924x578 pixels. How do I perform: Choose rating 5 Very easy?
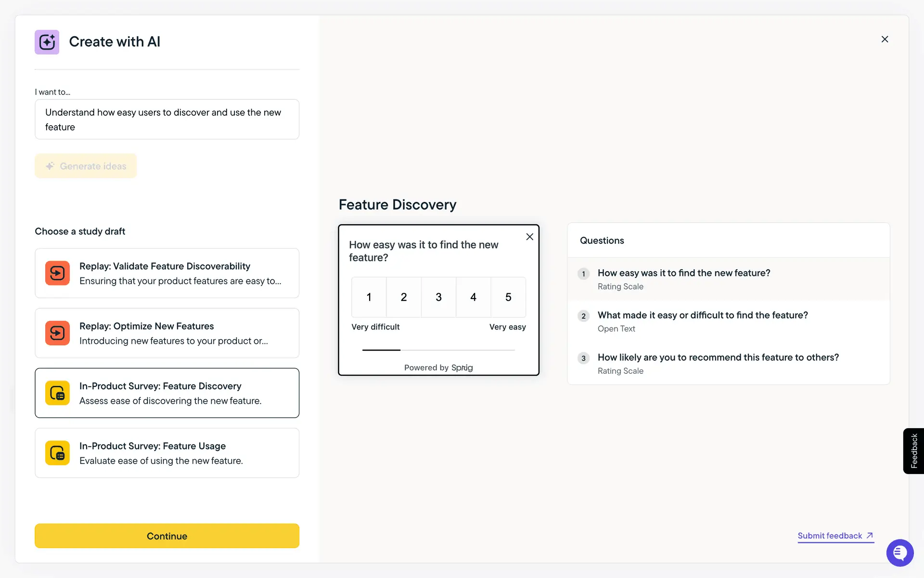pyautogui.click(x=508, y=297)
